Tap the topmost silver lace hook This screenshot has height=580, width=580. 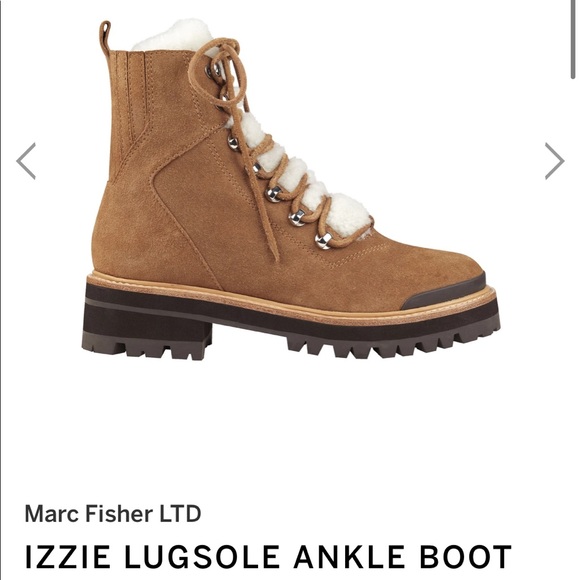pos(213,71)
